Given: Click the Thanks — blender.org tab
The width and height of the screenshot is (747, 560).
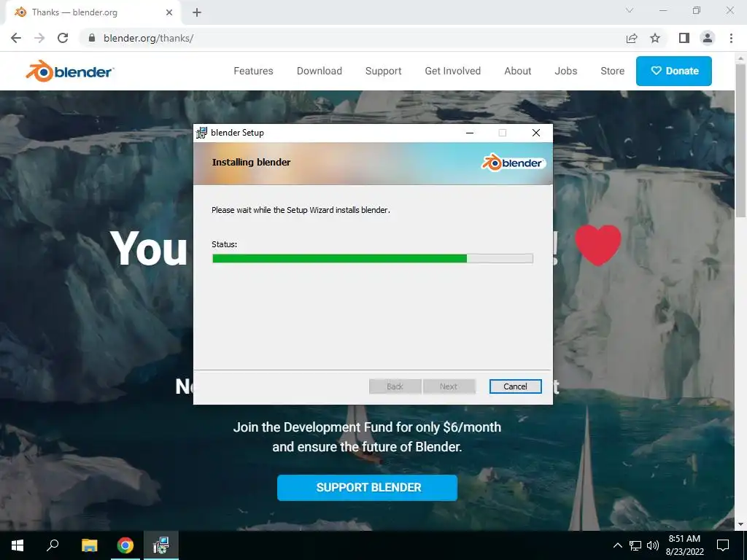Looking at the screenshot, I should click(93, 12).
